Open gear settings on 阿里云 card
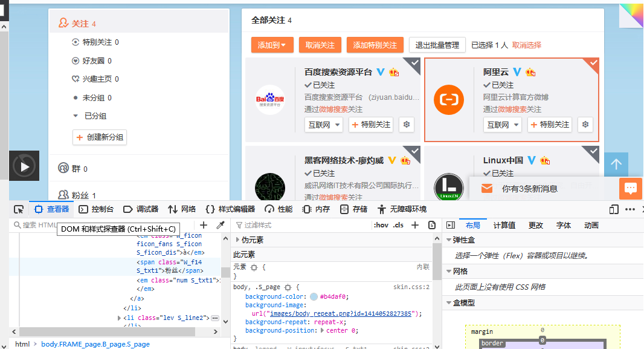This screenshot has width=644, height=349. (x=585, y=125)
